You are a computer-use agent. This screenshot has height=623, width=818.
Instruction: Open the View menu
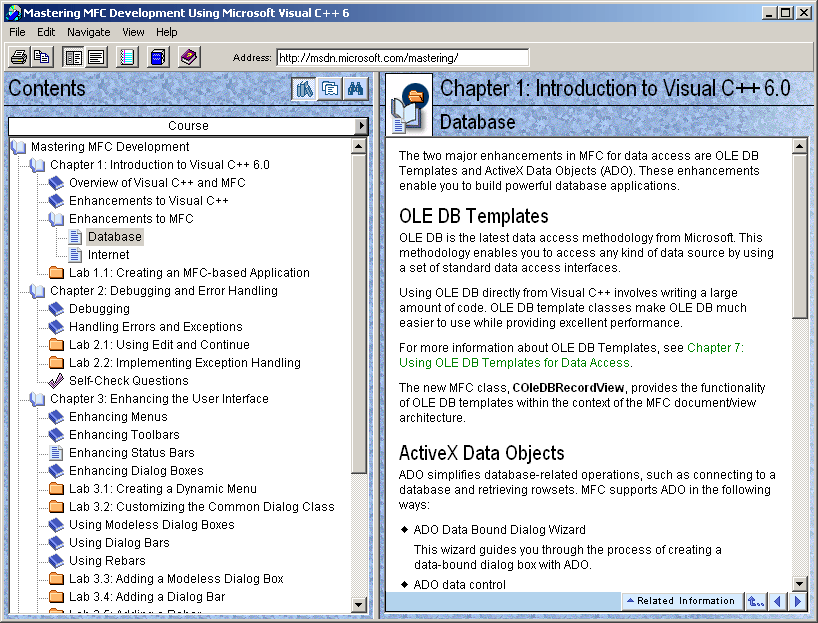(134, 32)
